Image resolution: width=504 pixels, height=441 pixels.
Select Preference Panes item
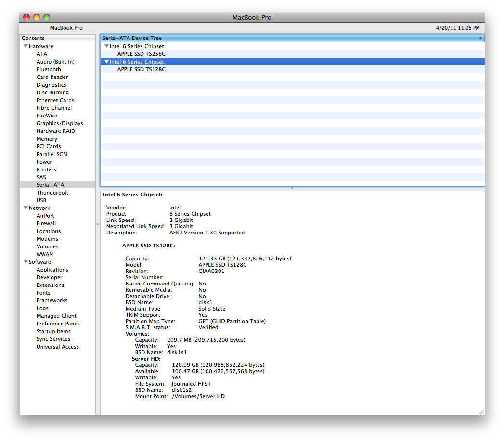58,324
